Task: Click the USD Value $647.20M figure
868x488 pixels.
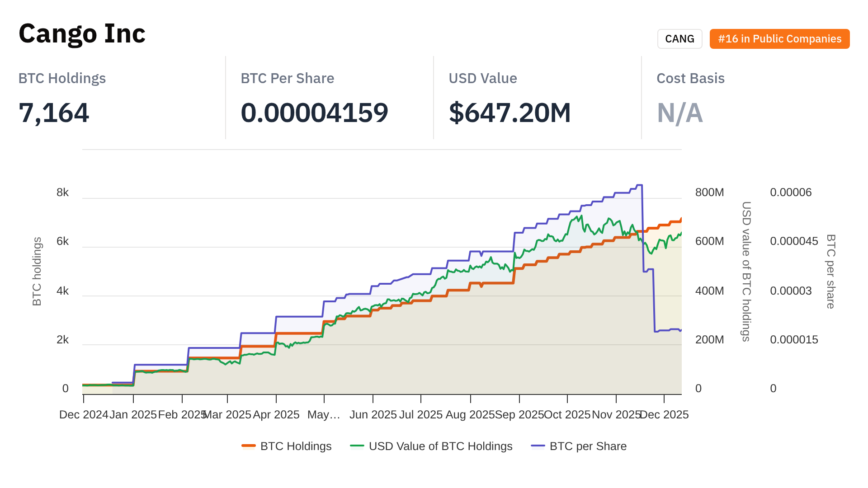Action: [x=509, y=113]
